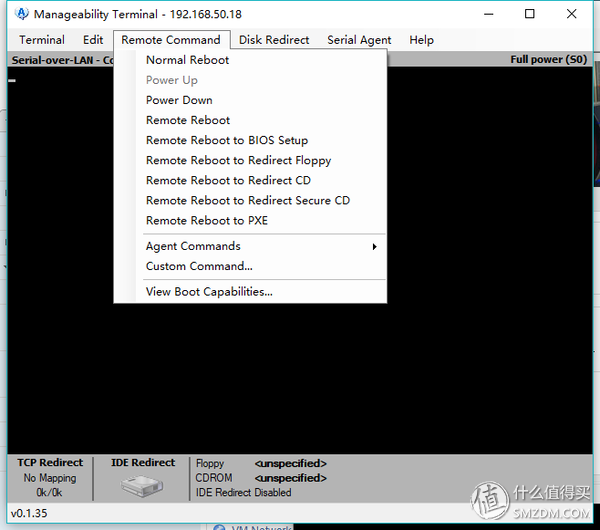Click the TCP Redirect status panel
The image size is (600, 530).
[x=50, y=477]
